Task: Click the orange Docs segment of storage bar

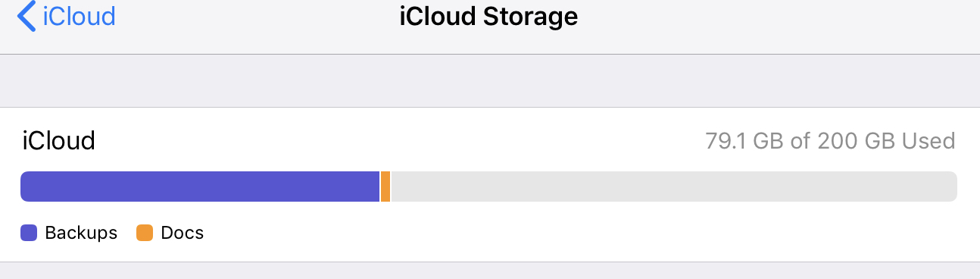Action: [385, 187]
